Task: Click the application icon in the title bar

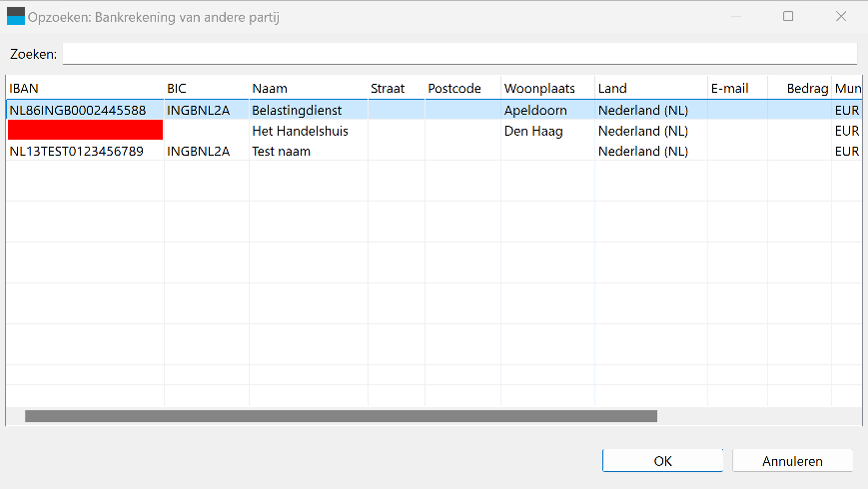Action: 16,17
